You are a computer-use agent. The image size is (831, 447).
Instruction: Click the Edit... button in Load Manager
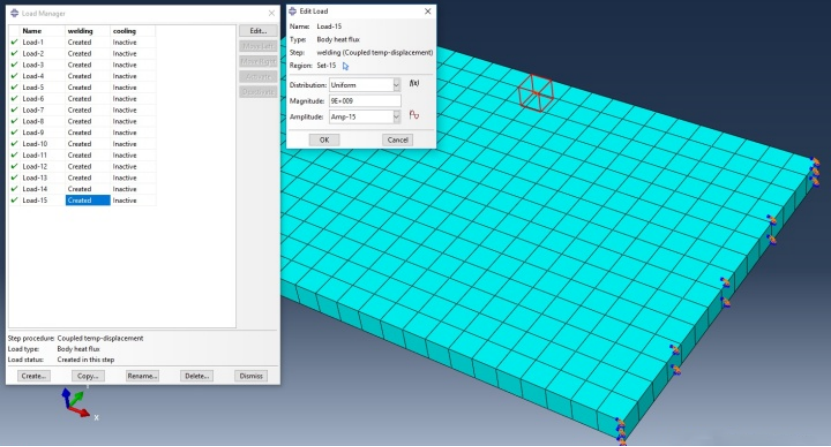point(257,31)
